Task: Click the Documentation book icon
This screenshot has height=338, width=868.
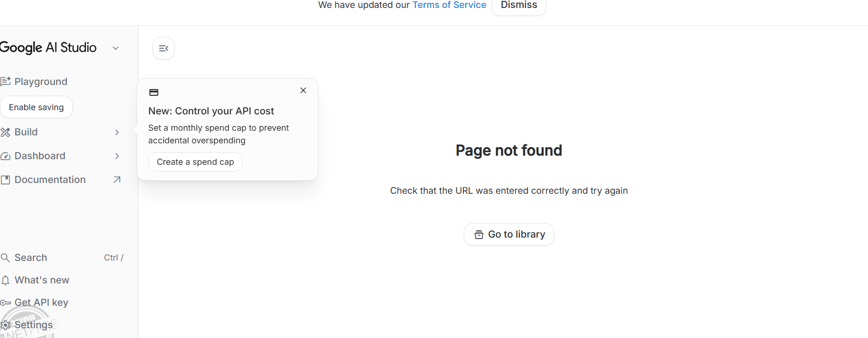Action: (x=6, y=180)
